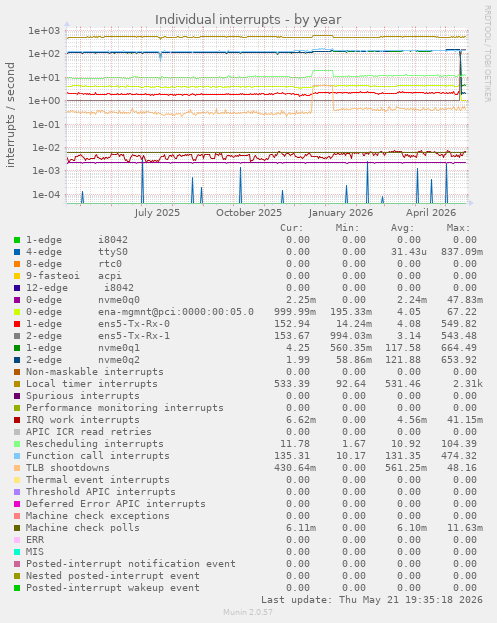Click the Machine check polls swatch
Viewport: 497px width, 623px height.
click(17, 528)
